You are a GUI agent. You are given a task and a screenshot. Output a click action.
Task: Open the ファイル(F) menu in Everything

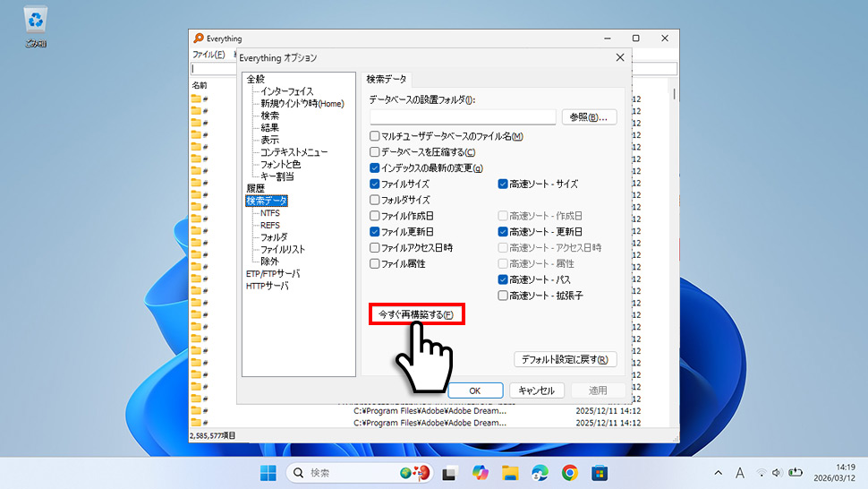click(208, 55)
